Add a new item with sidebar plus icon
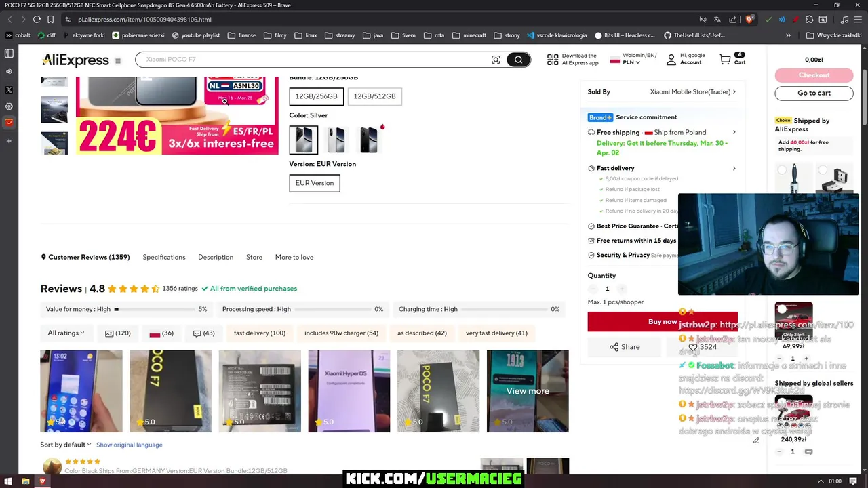This screenshot has width=868, height=488. pyautogui.click(x=9, y=141)
